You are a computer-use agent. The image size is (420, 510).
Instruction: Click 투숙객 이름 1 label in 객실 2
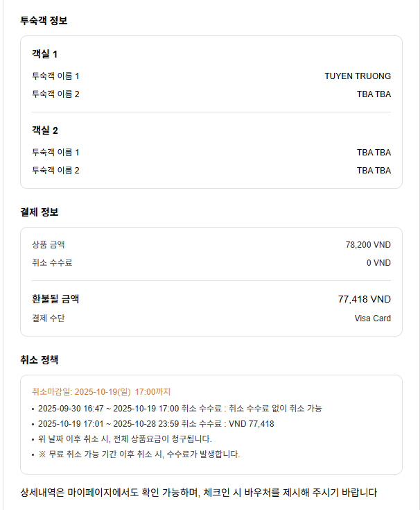point(55,153)
